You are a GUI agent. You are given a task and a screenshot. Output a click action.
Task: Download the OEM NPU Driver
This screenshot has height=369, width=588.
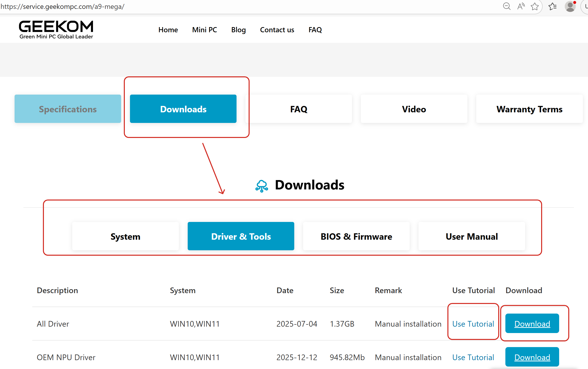532,357
